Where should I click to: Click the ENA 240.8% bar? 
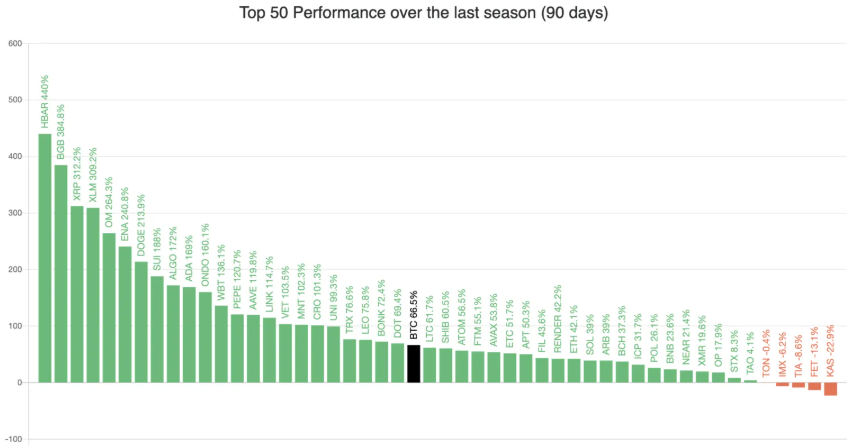click(125, 315)
